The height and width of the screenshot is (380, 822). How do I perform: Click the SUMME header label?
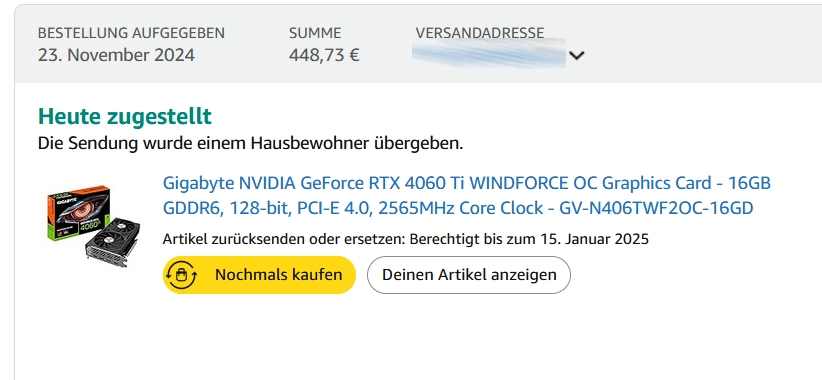click(315, 33)
